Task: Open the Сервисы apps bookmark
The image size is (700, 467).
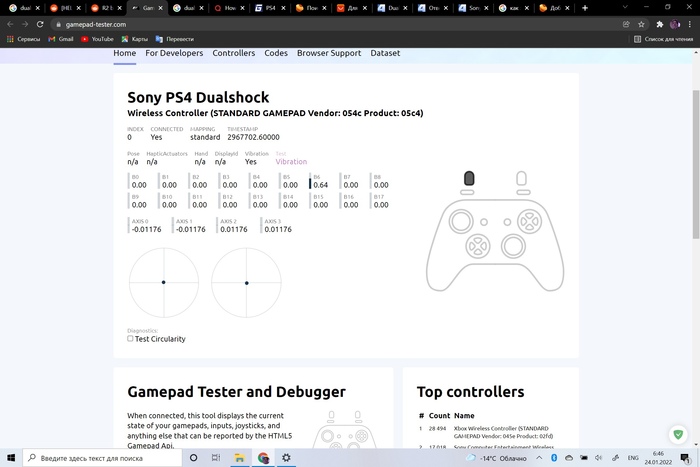Action: tap(24, 39)
